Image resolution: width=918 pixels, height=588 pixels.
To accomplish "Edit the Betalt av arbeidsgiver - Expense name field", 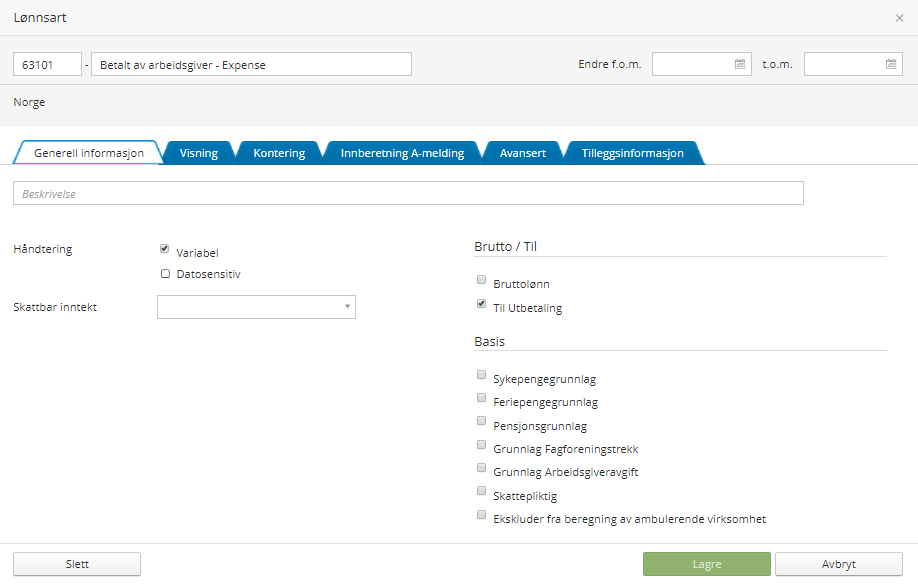I will click(251, 64).
